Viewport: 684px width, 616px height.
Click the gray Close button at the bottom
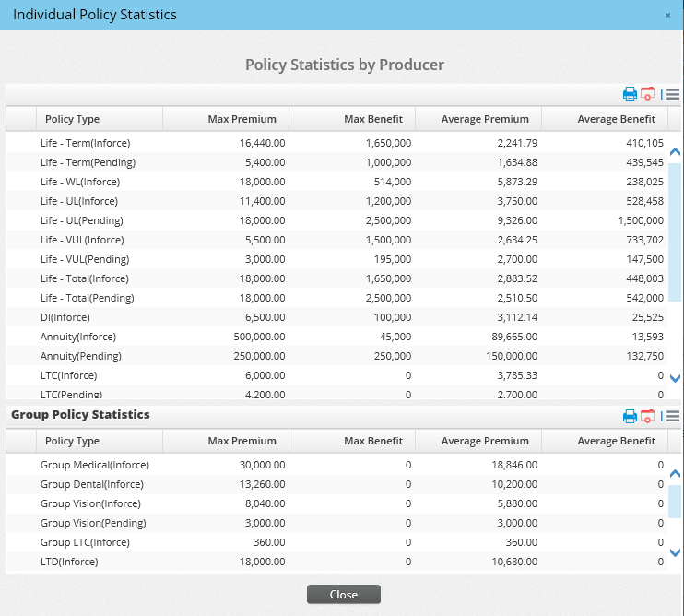pyautogui.click(x=344, y=594)
